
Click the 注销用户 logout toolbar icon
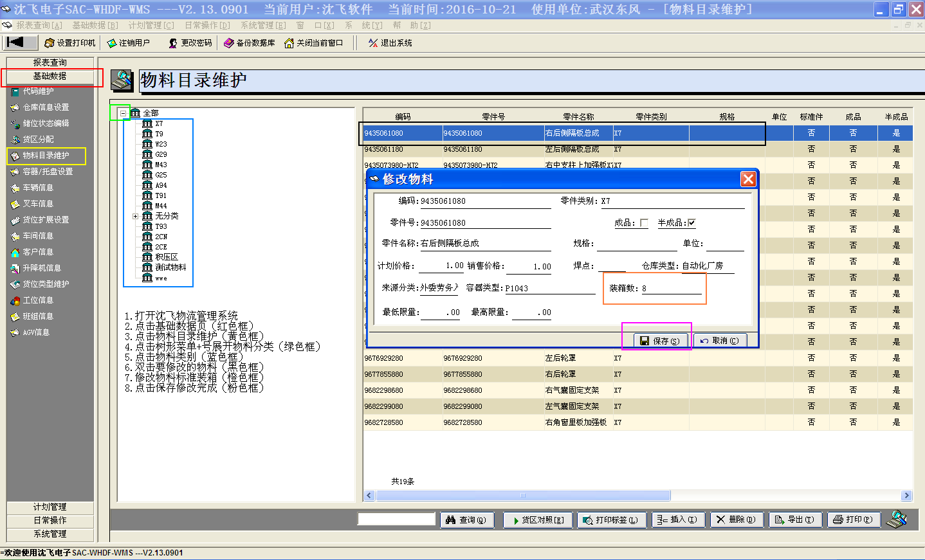tap(112, 43)
